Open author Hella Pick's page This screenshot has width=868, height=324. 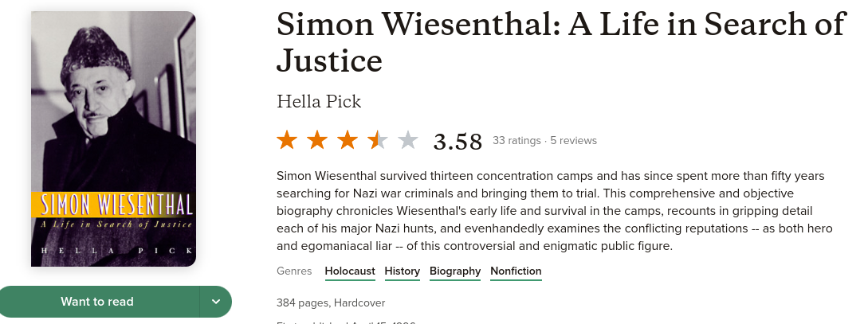pyautogui.click(x=318, y=102)
